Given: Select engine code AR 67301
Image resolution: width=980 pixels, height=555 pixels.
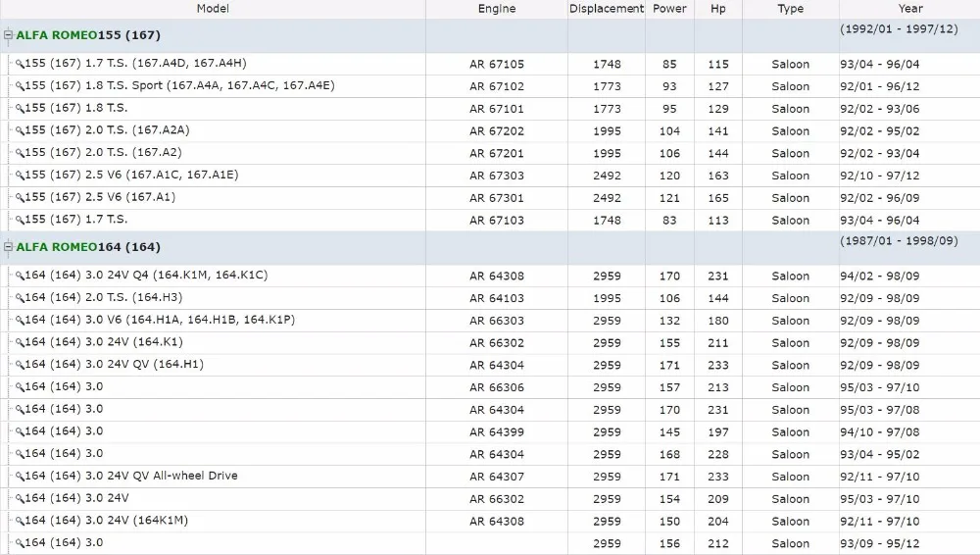Looking at the screenshot, I should tap(497, 198).
